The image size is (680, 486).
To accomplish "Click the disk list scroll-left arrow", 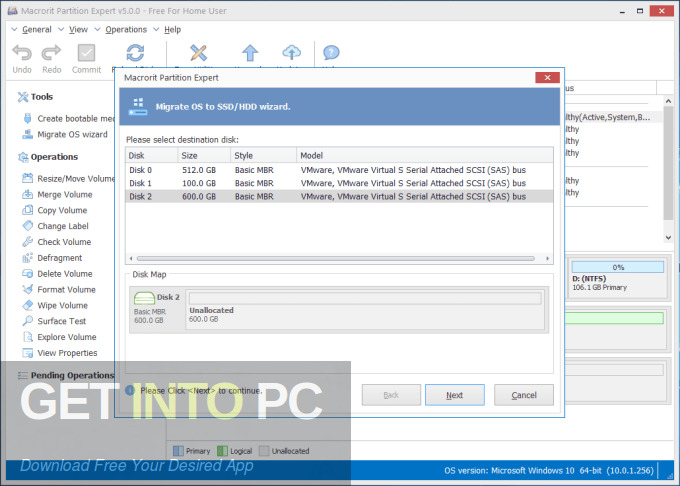I will [131, 258].
